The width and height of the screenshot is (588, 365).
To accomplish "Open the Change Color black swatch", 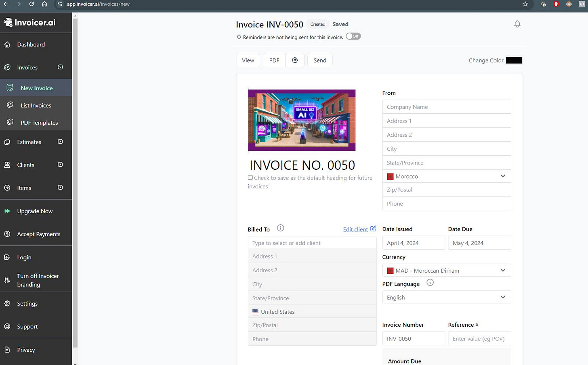I will [514, 60].
